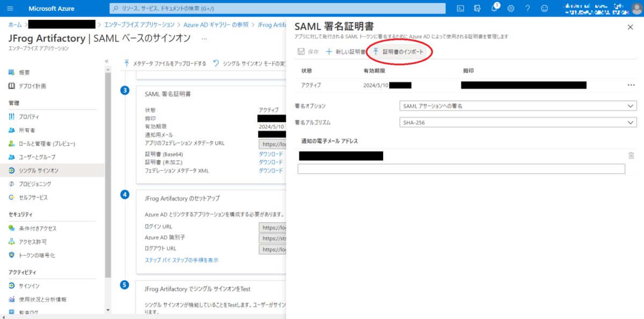Open the portal settings gear

coord(511,9)
